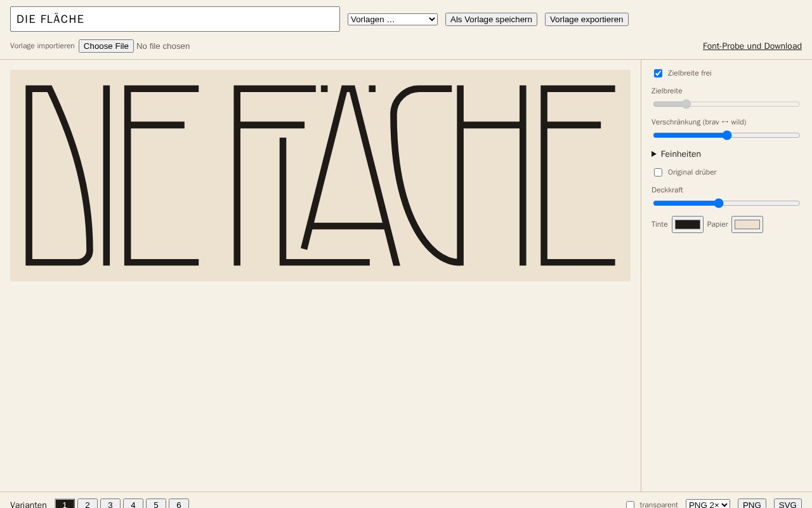This screenshot has width=812, height=508.
Task: Click the DIE FLÄCHE lettering preview
Action: 320,175
